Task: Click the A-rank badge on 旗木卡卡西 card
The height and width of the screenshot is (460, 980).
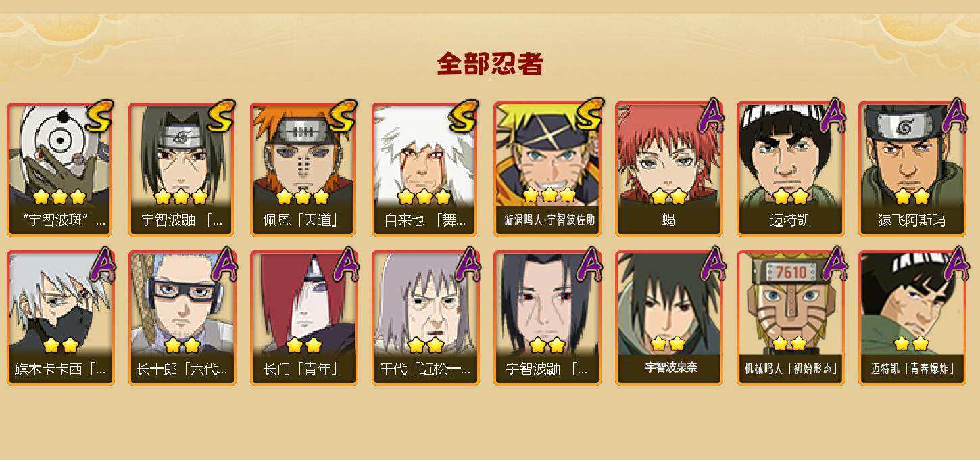Action: click(x=100, y=264)
